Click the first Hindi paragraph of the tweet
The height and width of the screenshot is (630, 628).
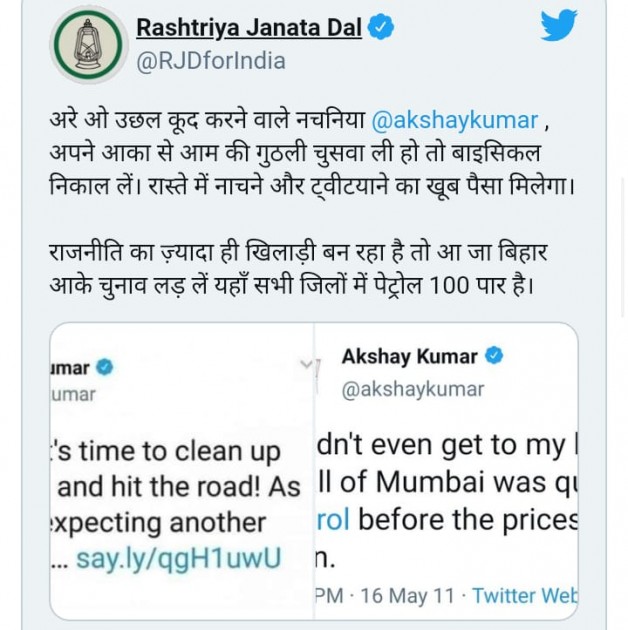click(x=312, y=153)
